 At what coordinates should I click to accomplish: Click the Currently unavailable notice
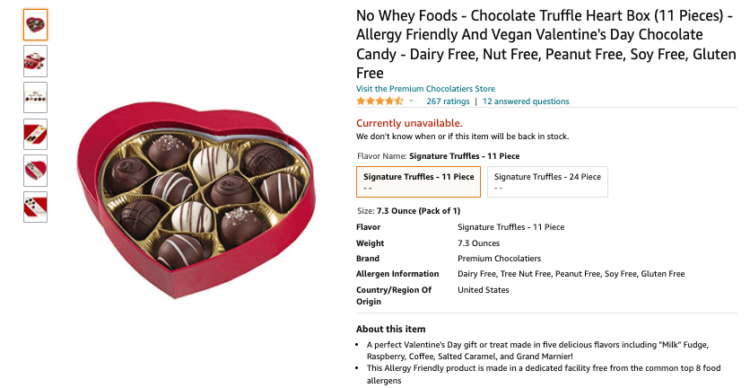pyautogui.click(x=409, y=123)
